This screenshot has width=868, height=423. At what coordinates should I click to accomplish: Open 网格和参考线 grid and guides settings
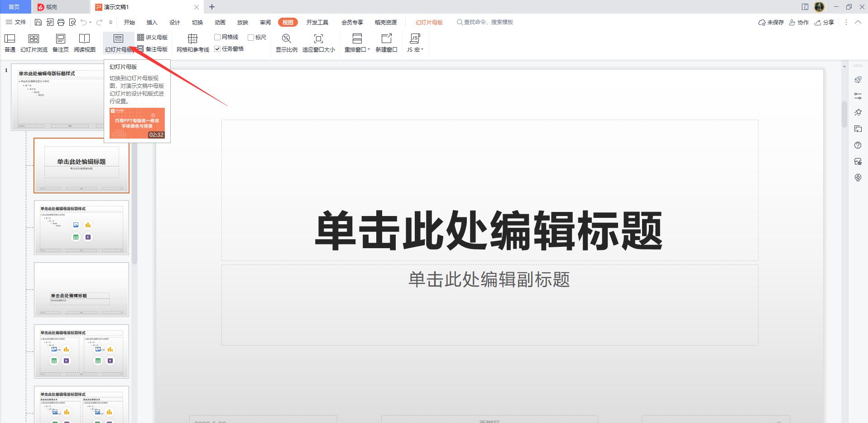pyautogui.click(x=193, y=43)
